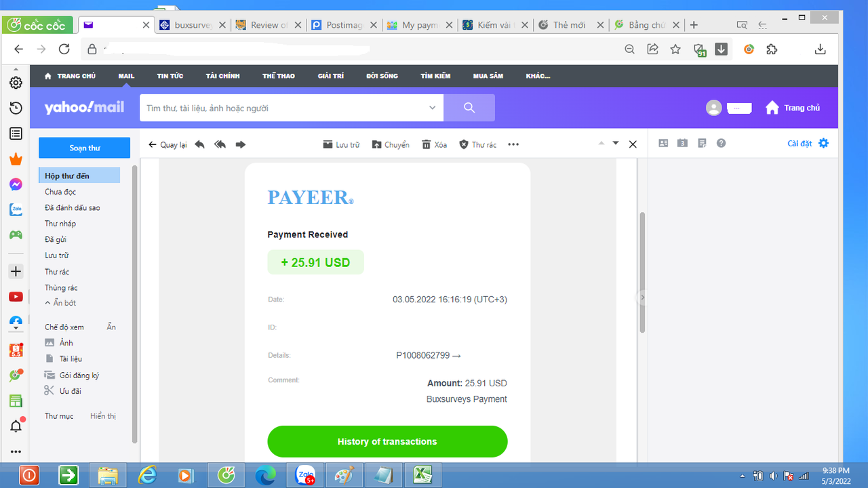This screenshot has width=868, height=488.
Task: Open more sidebar items ellipsis
Action: (x=16, y=451)
